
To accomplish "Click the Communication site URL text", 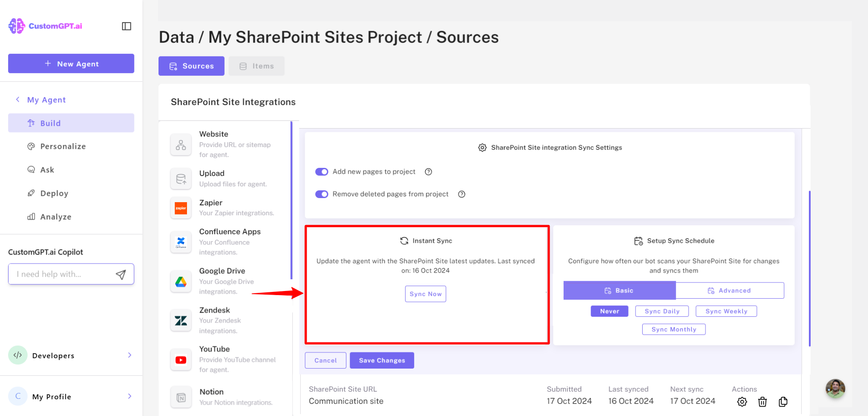I will (x=346, y=401).
